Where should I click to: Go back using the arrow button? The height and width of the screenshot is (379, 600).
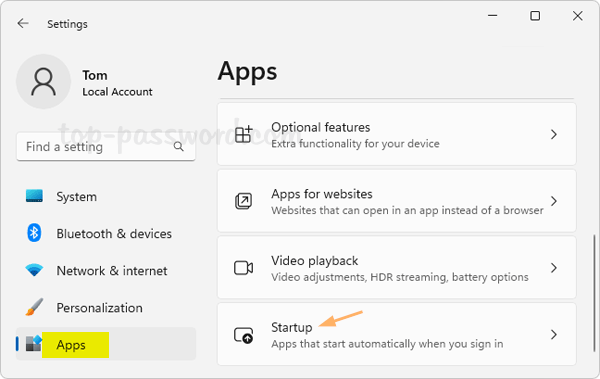point(23,24)
